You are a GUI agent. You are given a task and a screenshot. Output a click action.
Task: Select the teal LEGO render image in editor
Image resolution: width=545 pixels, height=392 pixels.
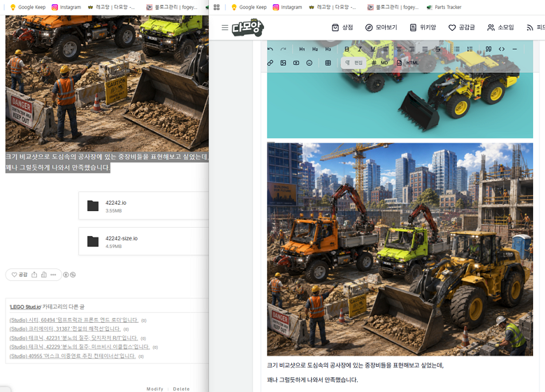400,104
